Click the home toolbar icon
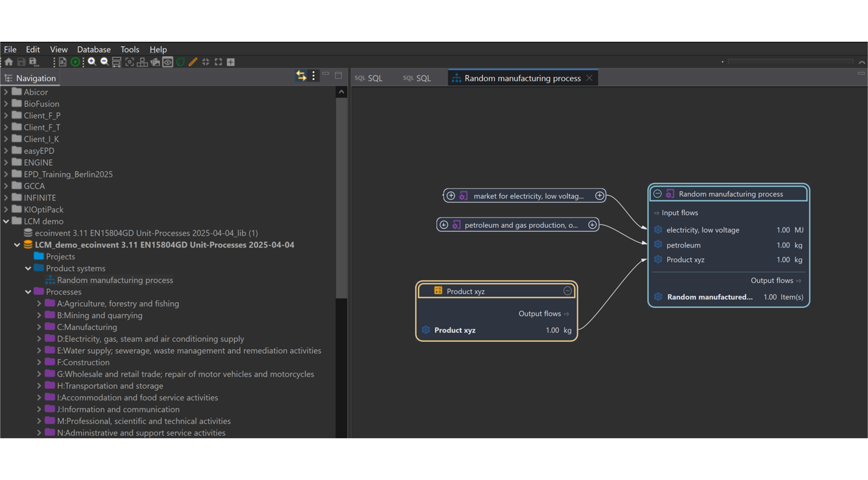 click(9, 62)
